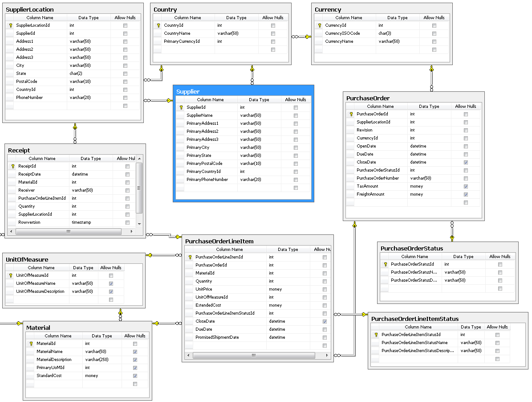Uncheck Allow Nulls for CloseDate in PurchaseOrder

(466, 162)
